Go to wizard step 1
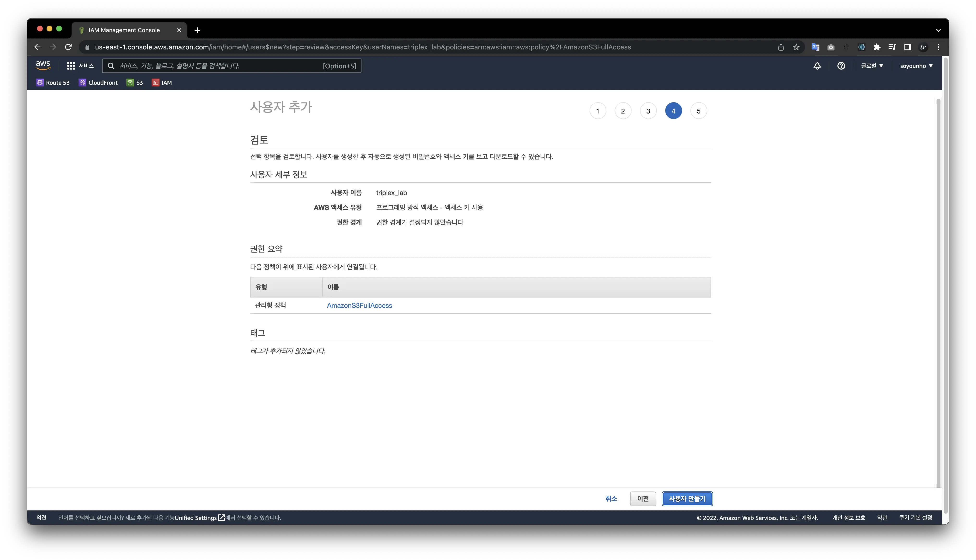The image size is (976, 560). (598, 111)
